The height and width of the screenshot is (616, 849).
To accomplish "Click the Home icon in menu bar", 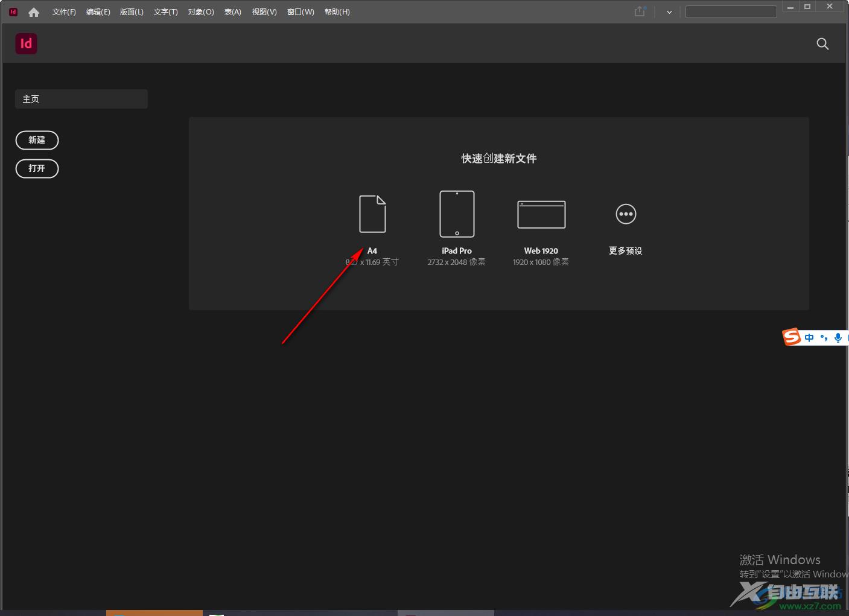I will pyautogui.click(x=34, y=12).
